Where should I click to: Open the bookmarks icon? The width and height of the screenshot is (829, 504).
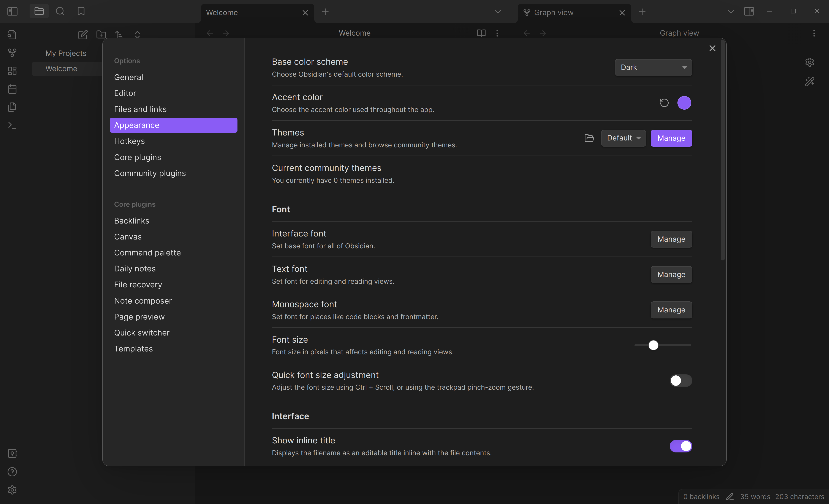pyautogui.click(x=81, y=11)
